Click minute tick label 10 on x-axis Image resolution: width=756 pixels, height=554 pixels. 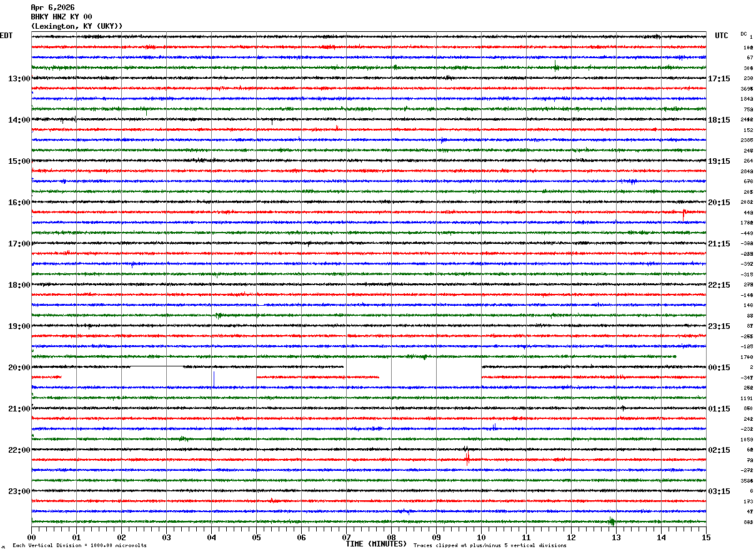pyautogui.click(x=481, y=537)
